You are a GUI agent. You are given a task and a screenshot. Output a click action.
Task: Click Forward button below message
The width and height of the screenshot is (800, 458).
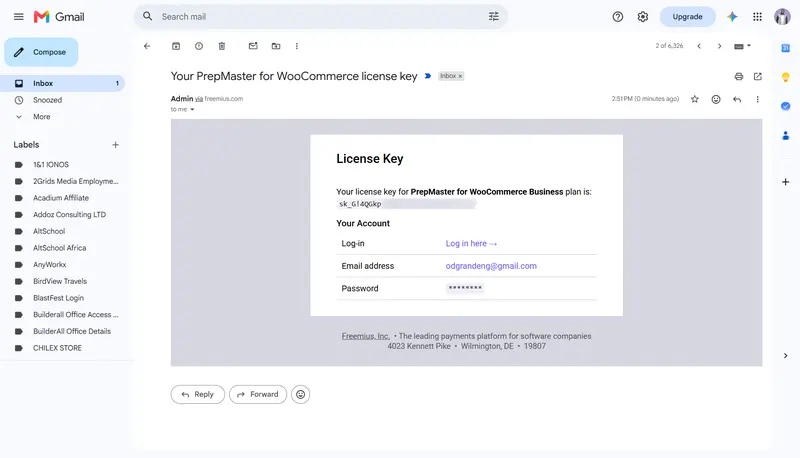(x=258, y=394)
